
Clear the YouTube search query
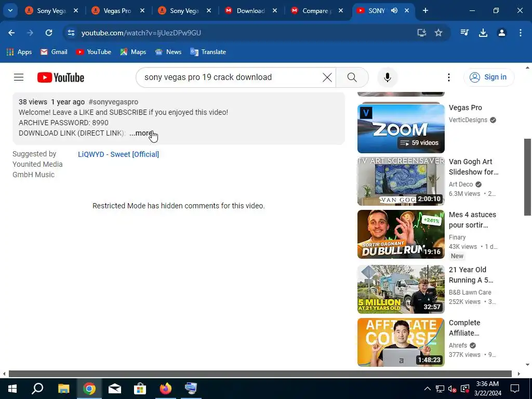coord(327,77)
